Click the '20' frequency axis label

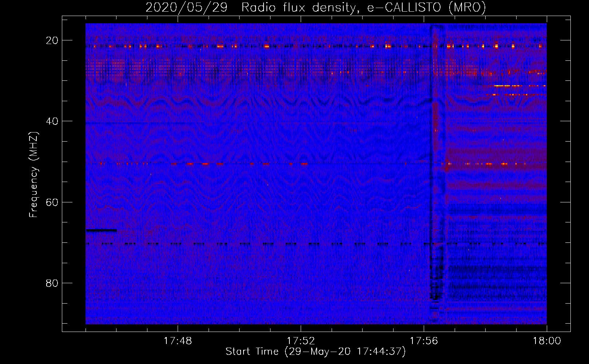click(52, 40)
